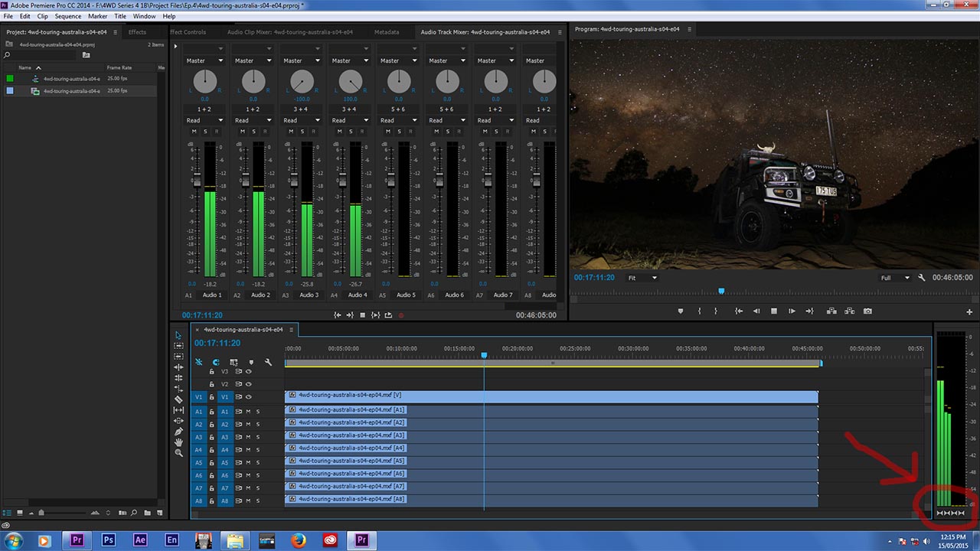Solo timeline track A3

point(258,437)
